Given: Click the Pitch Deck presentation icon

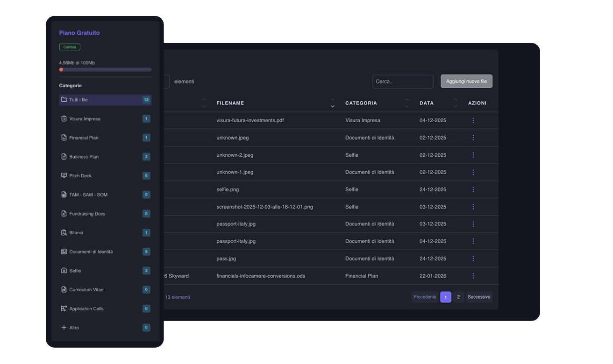Looking at the screenshot, I should tap(64, 175).
